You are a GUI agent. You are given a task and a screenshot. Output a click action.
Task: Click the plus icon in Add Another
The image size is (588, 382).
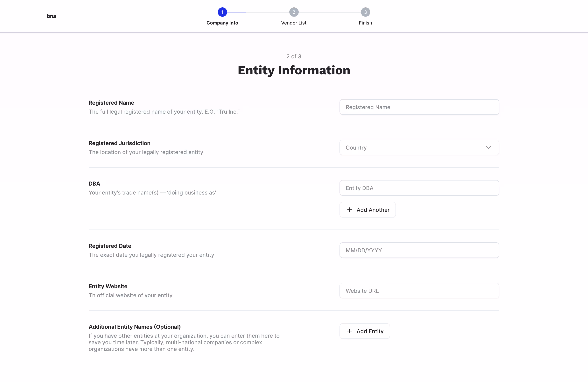[349, 210]
